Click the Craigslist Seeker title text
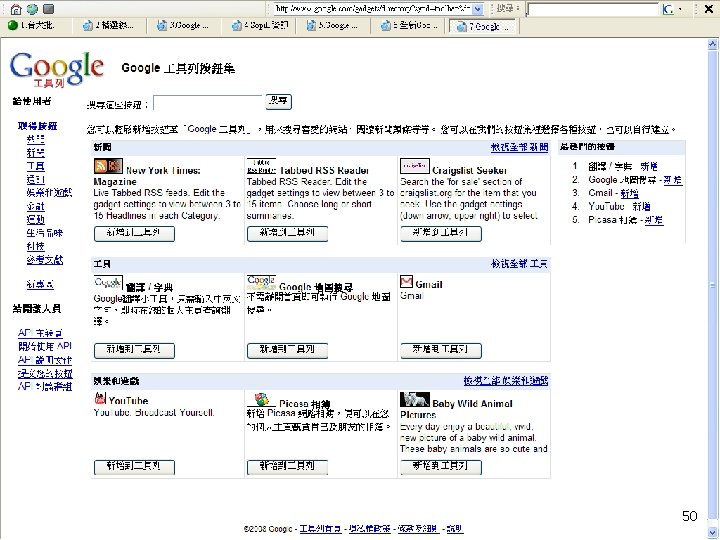720x540 pixels. (x=469, y=170)
